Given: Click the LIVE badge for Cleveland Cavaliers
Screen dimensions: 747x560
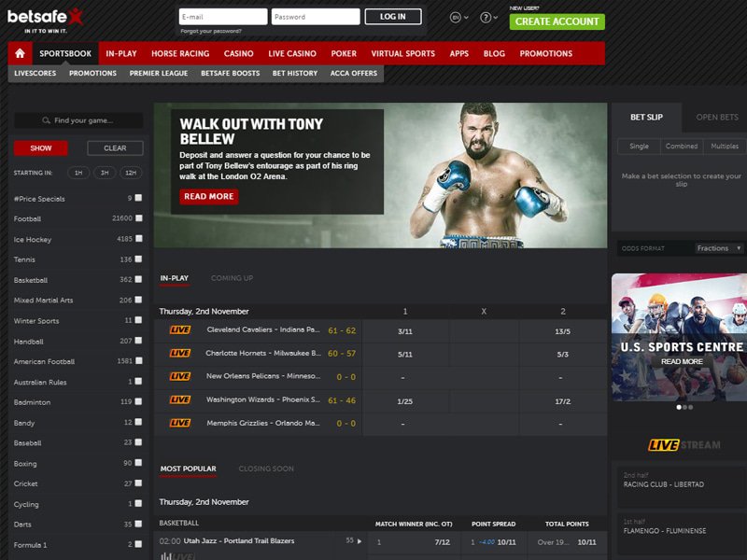Looking at the screenshot, I should (x=180, y=330).
